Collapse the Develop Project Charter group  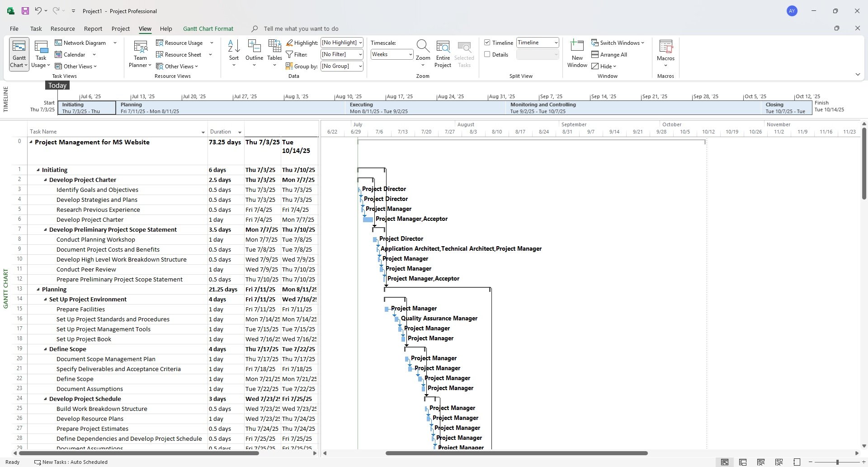click(x=45, y=180)
